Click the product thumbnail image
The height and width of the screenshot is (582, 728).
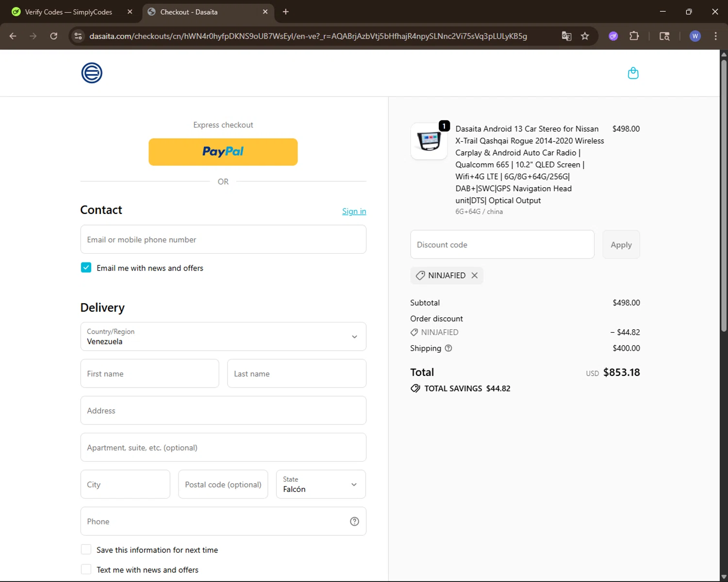tap(429, 141)
